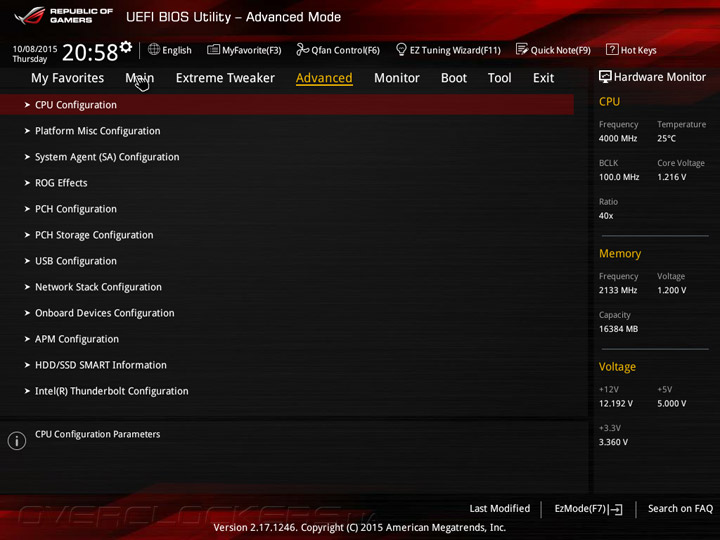The width and height of the screenshot is (720, 540).
Task: Open HDD/SSD SMART Information
Action: [101, 365]
